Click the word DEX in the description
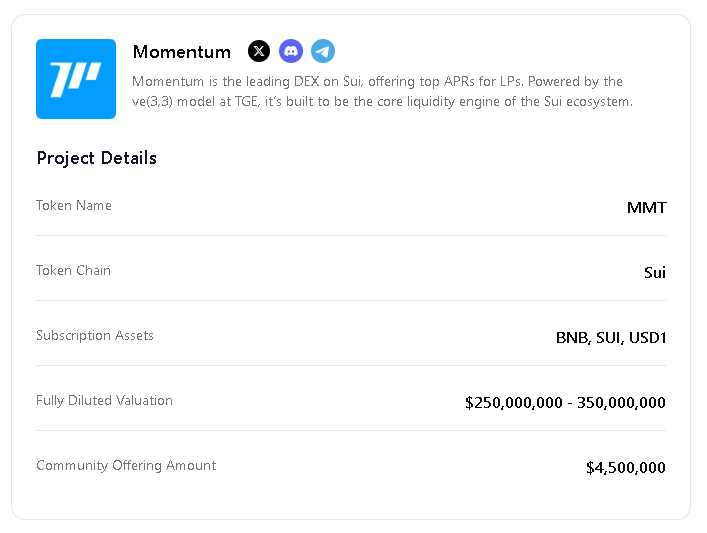 tap(307, 82)
